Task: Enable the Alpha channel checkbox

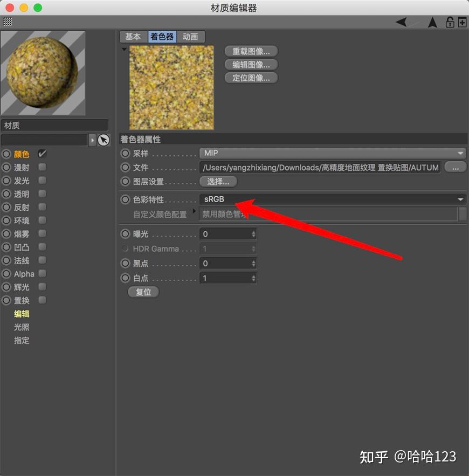Action: tap(42, 273)
